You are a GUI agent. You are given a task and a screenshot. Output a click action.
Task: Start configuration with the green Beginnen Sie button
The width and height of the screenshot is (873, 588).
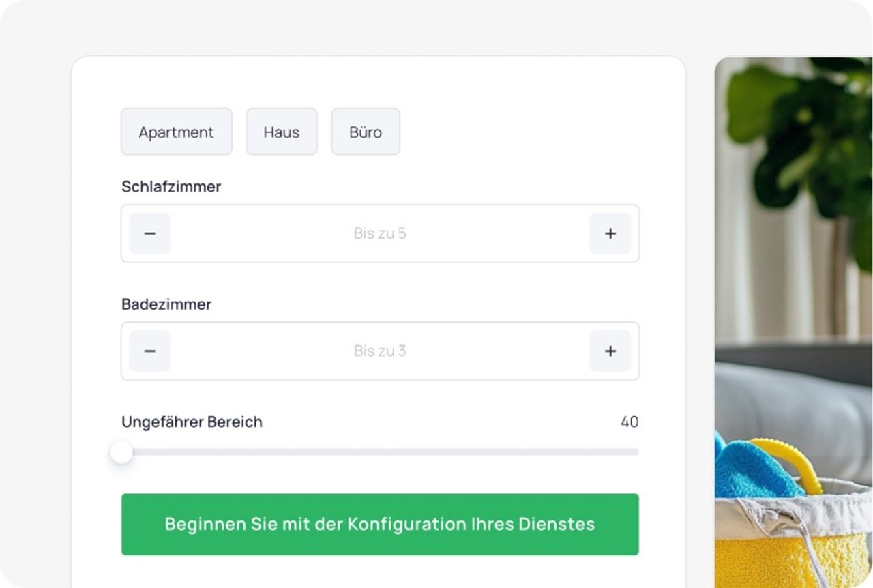tap(380, 524)
